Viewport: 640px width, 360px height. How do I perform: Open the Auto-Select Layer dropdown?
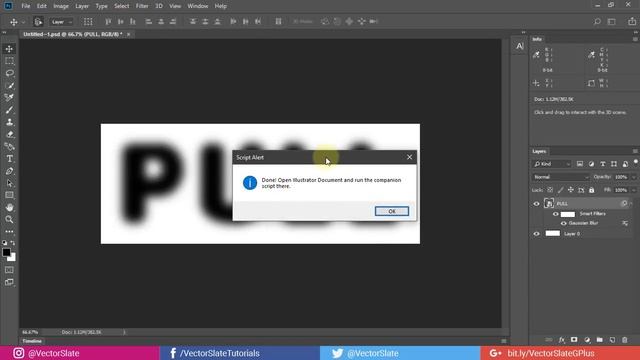point(61,22)
